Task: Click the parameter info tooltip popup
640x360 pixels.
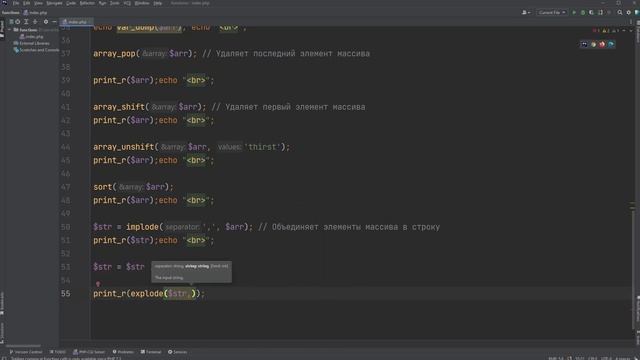Action: pos(191,272)
